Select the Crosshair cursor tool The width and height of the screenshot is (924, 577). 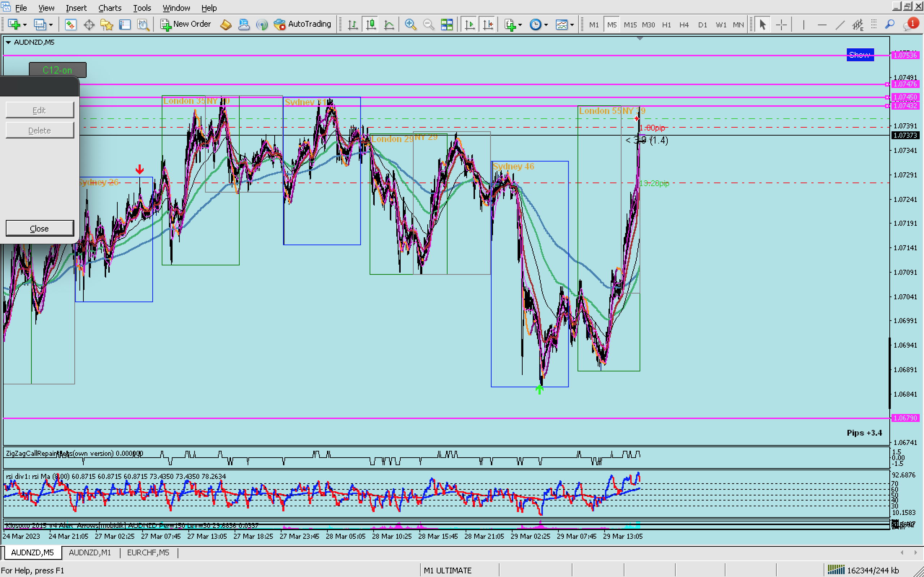[x=781, y=25]
